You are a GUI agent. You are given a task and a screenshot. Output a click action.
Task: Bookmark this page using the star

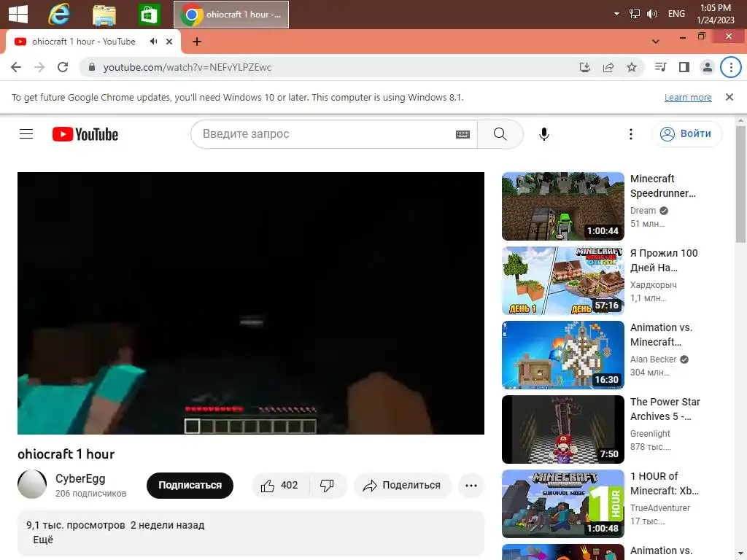click(632, 67)
